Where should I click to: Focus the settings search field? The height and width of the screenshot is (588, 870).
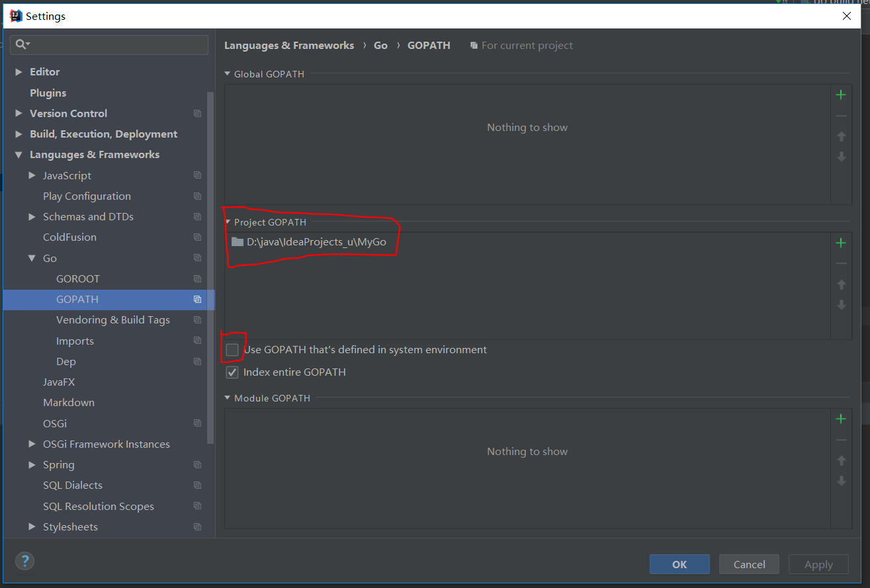(109, 44)
